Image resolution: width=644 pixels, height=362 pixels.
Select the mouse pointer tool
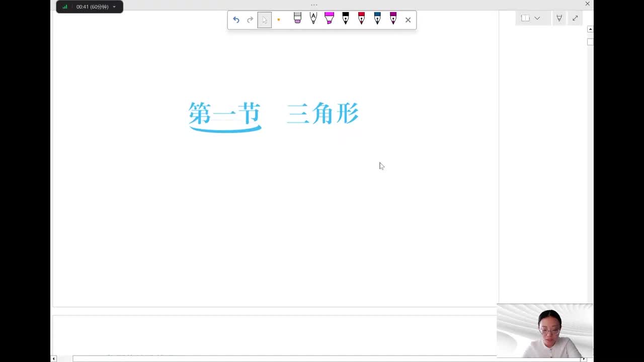[x=265, y=20]
